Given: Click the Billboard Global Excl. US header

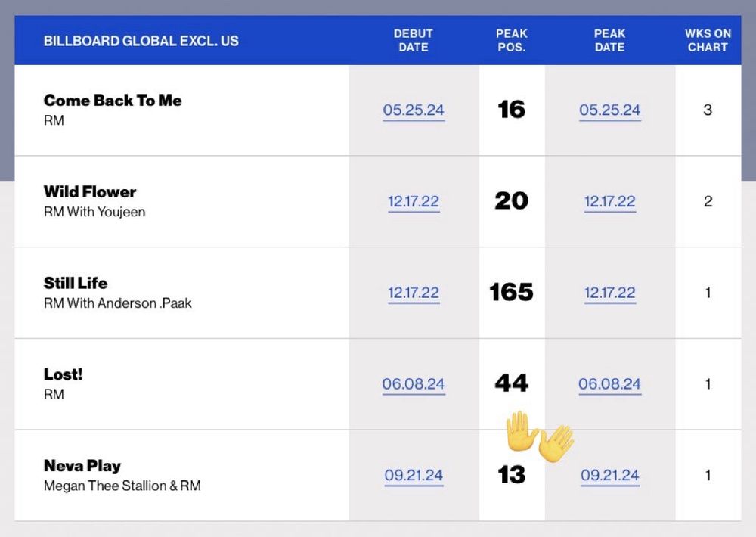Looking at the screenshot, I should pyautogui.click(x=141, y=41).
